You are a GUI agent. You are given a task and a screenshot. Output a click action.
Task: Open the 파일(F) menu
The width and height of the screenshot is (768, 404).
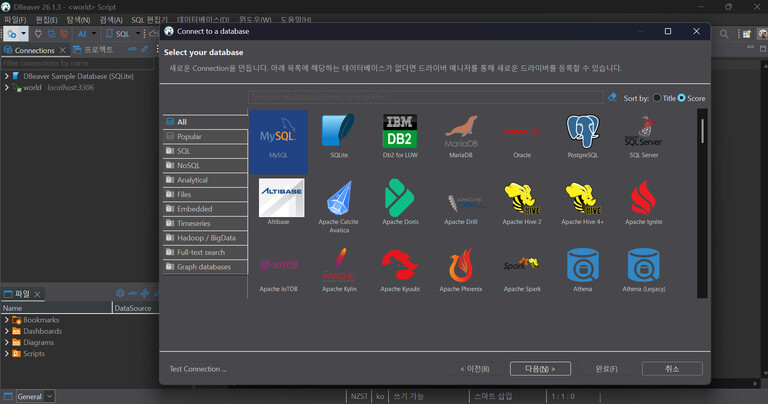[x=15, y=20]
